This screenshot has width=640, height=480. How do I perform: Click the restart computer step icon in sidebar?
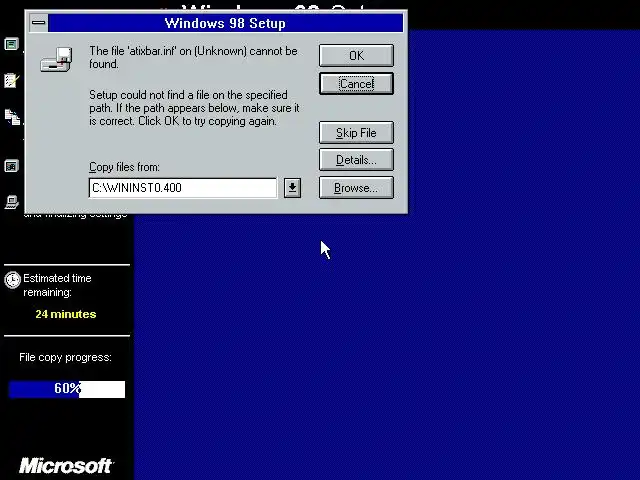coord(11,166)
